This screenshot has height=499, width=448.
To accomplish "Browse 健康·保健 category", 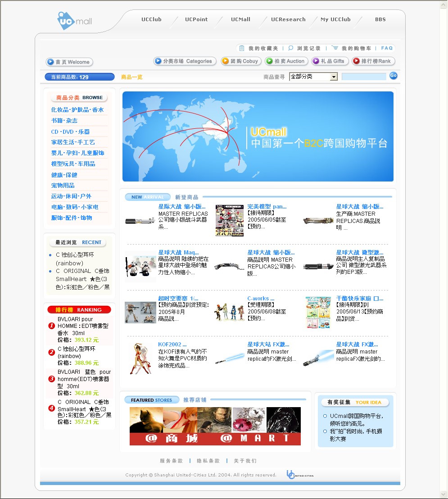I will point(64,175).
